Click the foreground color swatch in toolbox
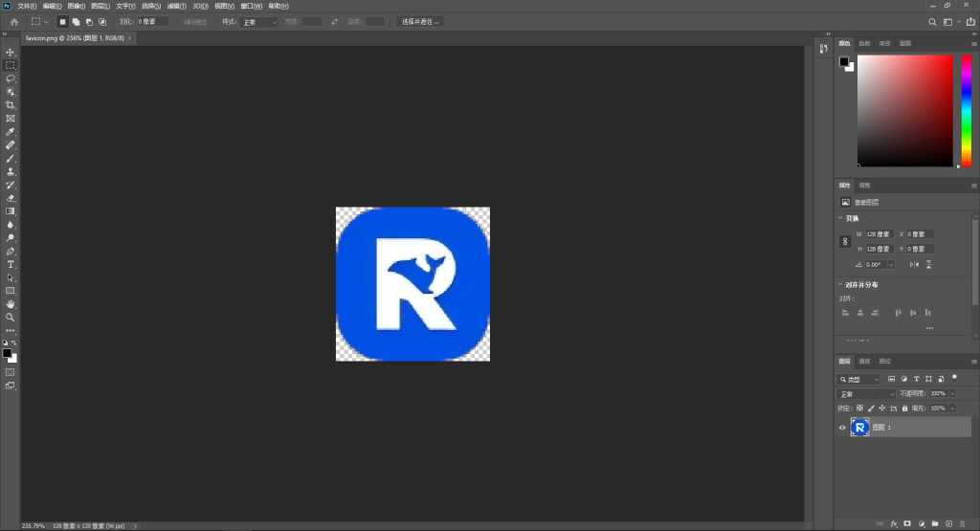The width and height of the screenshot is (980, 531). 7,354
